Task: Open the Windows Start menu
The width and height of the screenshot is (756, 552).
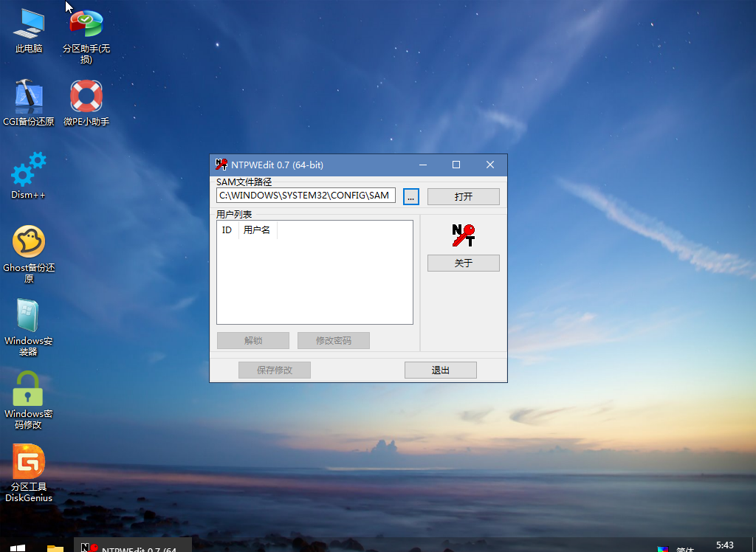Action: tap(18, 547)
